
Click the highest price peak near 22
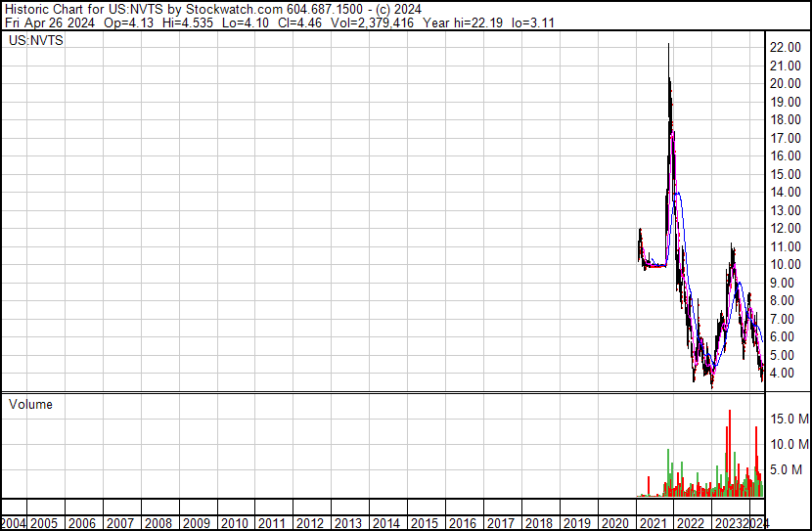pyautogui.click(x=668, y=45)
